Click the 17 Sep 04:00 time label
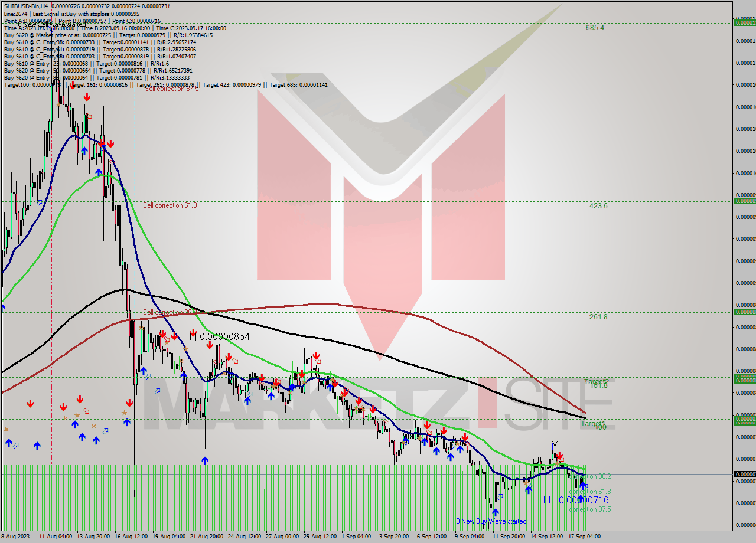756x543 pixels. [585, 536]
